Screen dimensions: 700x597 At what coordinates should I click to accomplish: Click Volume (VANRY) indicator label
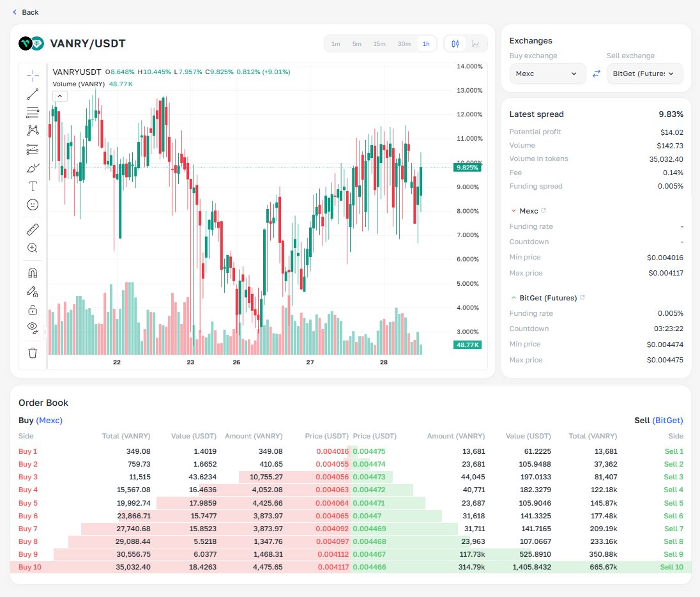tap(79, 84)
